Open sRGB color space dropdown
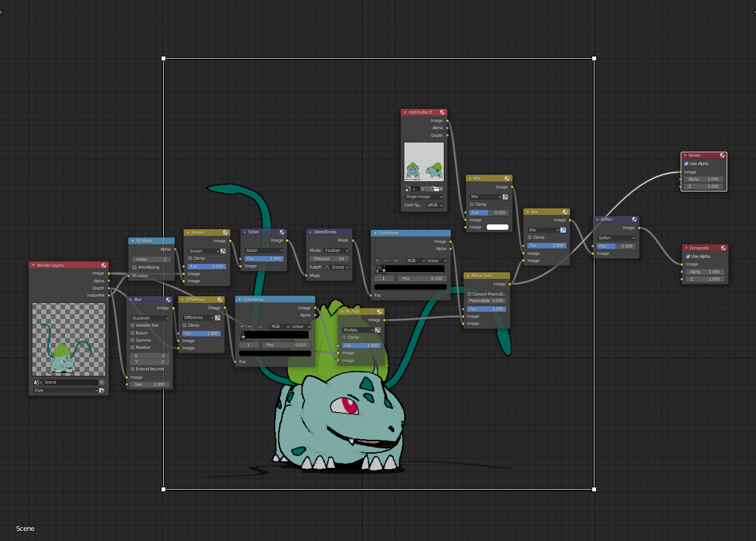Screen dimensions: 756x541 pyautogui.click(x=434, y=205)
